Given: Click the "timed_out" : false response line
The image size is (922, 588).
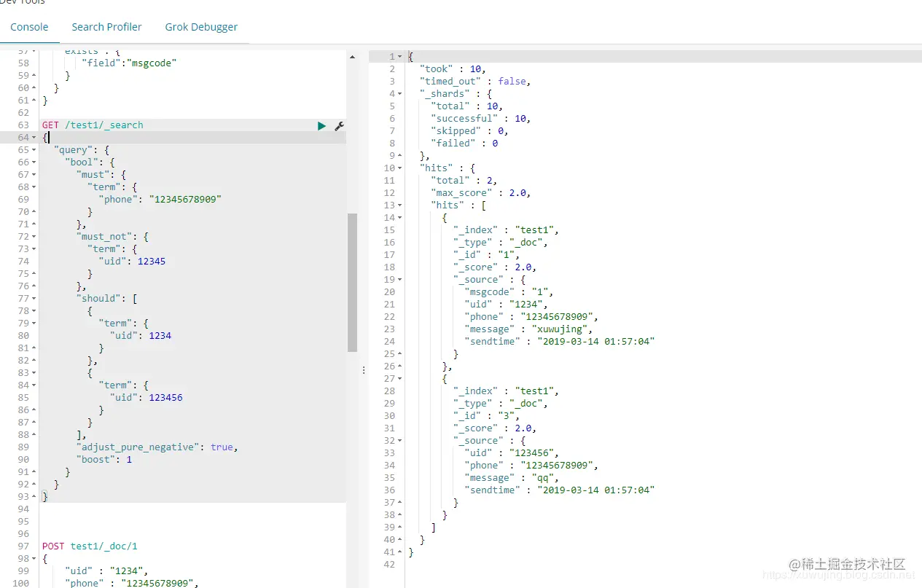Looking at the screenshot, I should point(474,82).
